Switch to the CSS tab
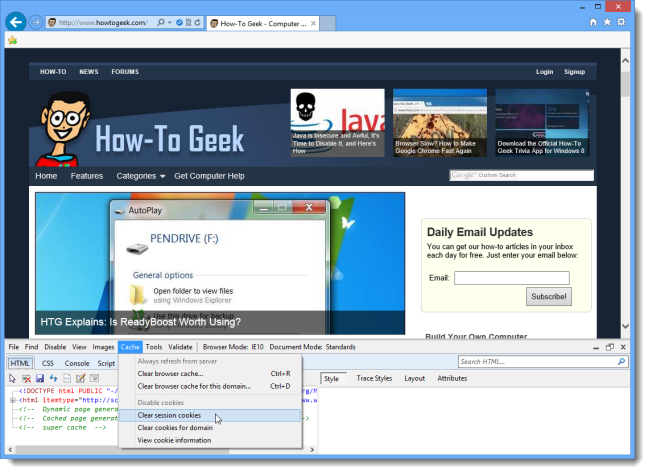This screenshot has width=650, height=474. click(x=48, y=363)
